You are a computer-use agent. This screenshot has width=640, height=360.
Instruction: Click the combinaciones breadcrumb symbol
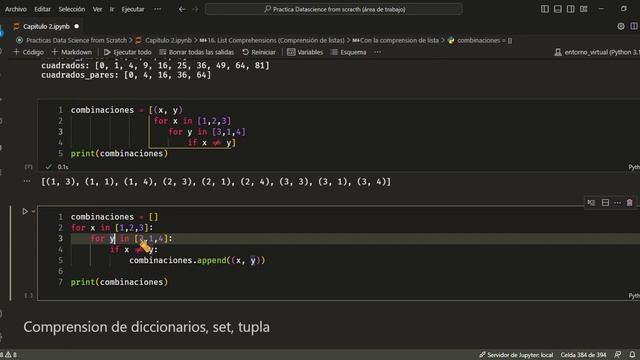(x=484, y=40)
